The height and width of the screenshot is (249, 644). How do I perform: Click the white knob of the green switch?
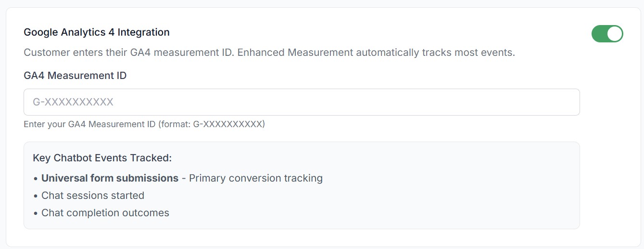pos(615,34)
